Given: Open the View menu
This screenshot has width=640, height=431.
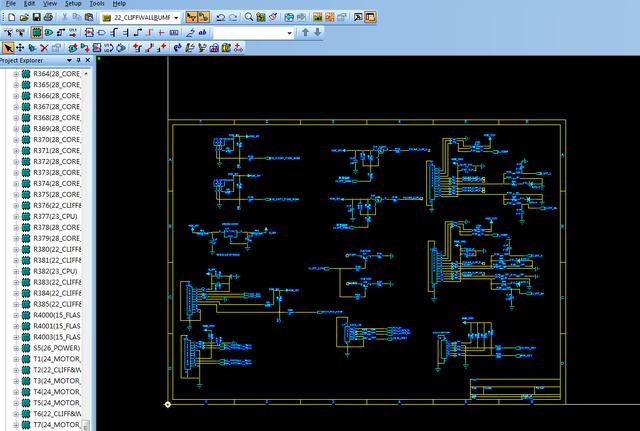Looking at the screenshot, I should click(50, 4).
